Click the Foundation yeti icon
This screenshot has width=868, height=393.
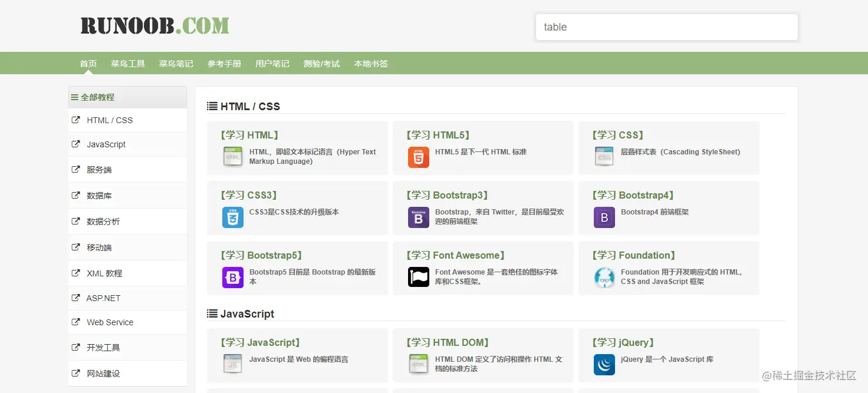[x=604, y=278]
